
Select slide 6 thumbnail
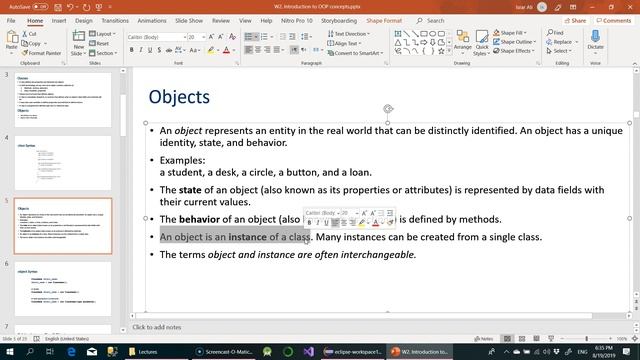point(63,289)
